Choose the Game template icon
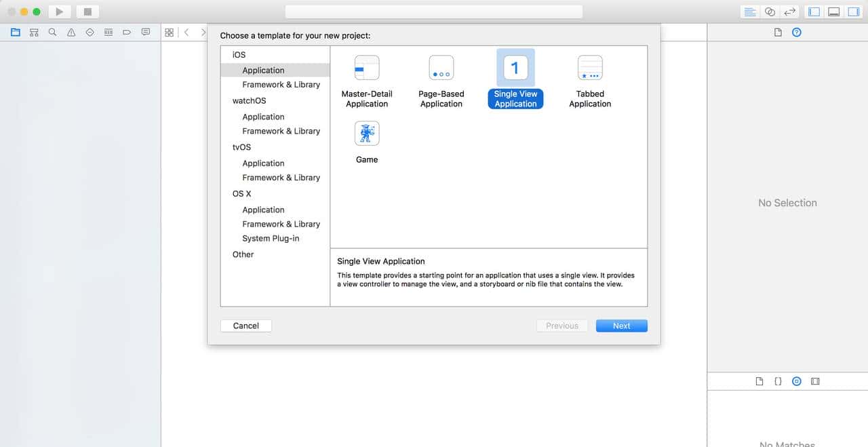The image size is (868, 447). [367, 134]
